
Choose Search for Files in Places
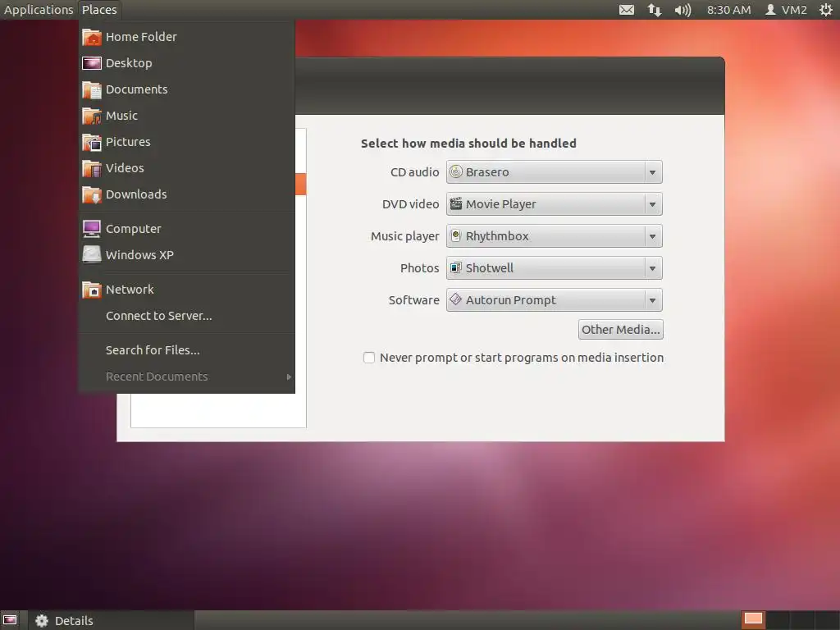tap(153, 350)
